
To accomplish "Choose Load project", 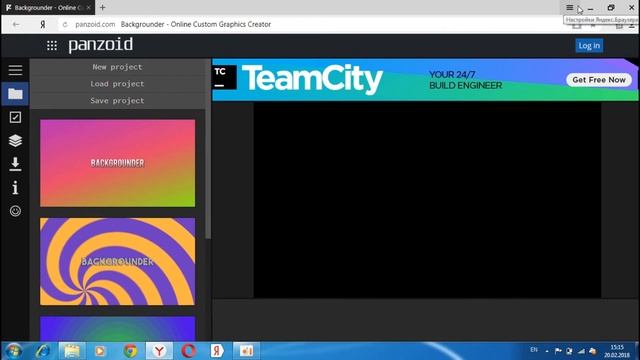I will pos(117,84).
